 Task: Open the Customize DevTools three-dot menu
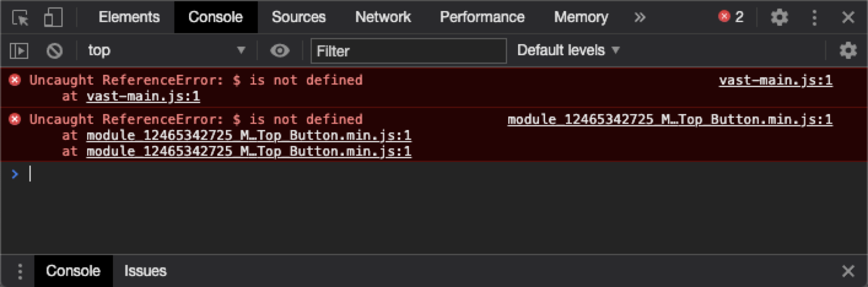[815, 18]
